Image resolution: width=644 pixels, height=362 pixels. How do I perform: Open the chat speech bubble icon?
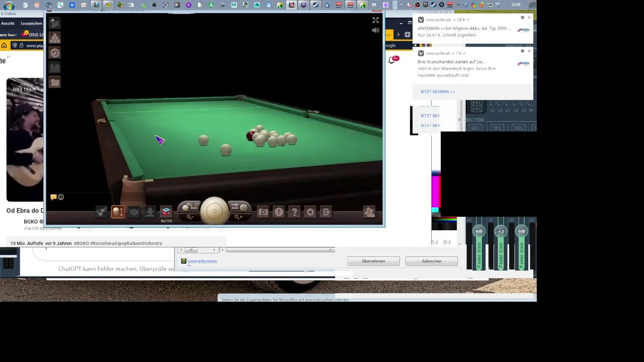[x=53, y=197]
